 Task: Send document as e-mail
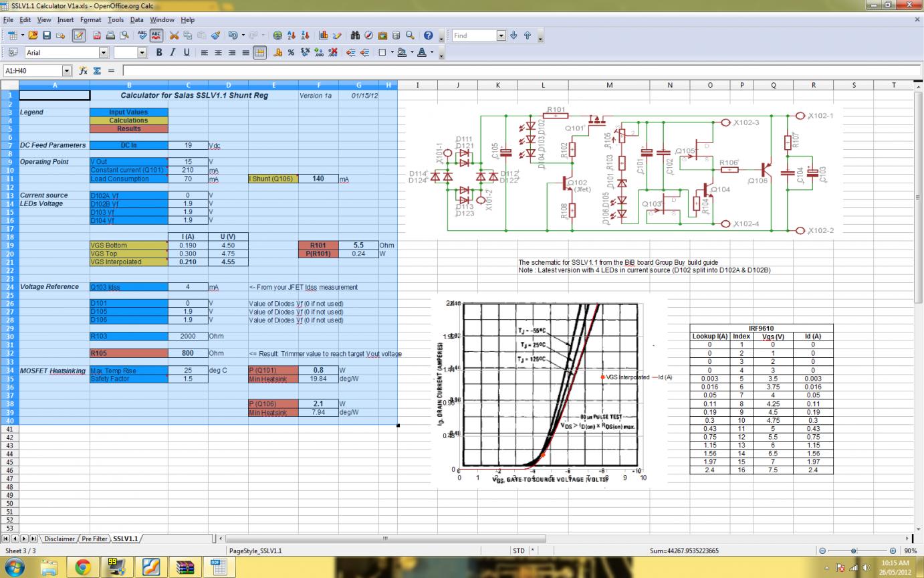[60, 35]
